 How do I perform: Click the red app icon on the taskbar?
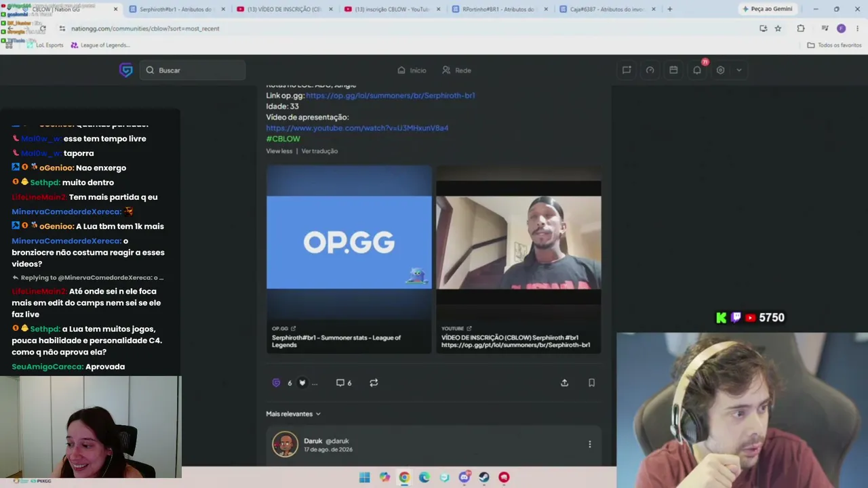pos(504,477)
